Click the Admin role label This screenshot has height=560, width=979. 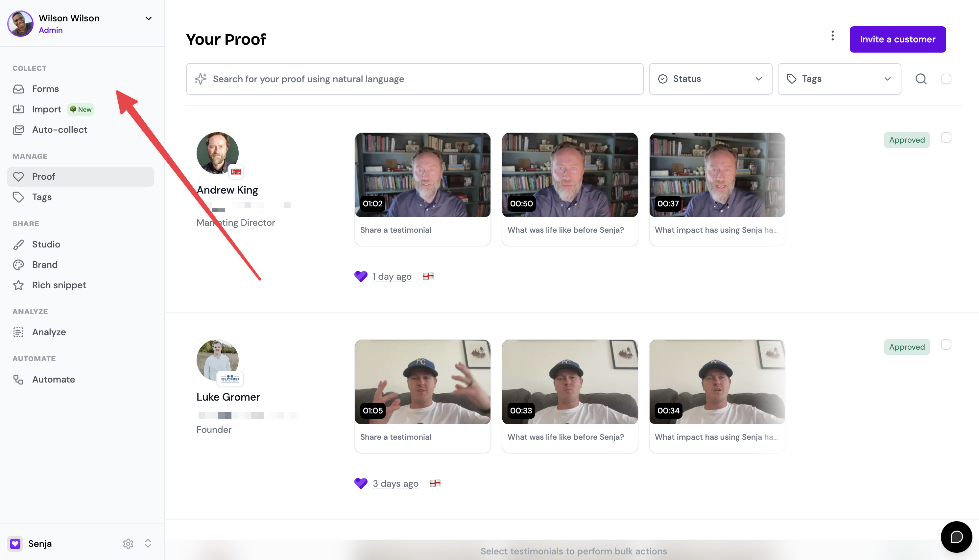pyautogui.click(x=50, y=30)
